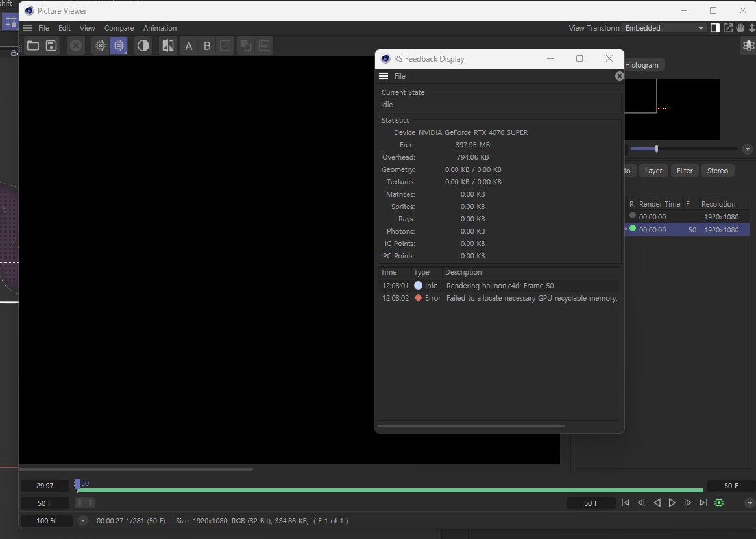Toggle the white panel layout icon beside Embedded

click(x=715, y=28)
